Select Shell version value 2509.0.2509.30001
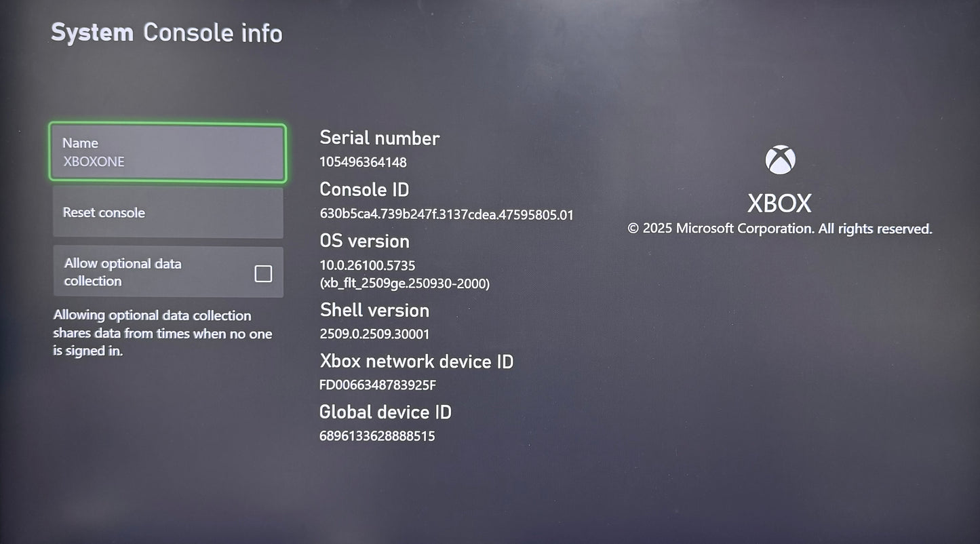Screen dimensions: 980x544 374,334
